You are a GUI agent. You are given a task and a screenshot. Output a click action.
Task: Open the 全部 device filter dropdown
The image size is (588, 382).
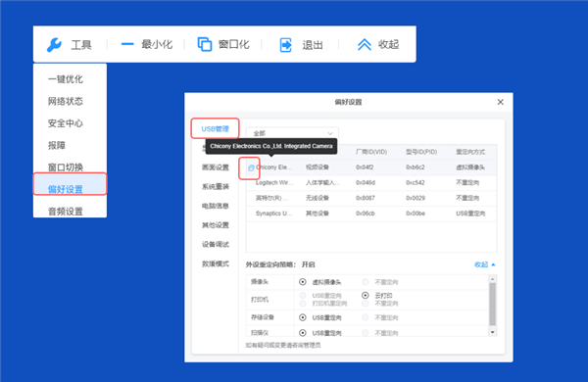tap(292, 133)
